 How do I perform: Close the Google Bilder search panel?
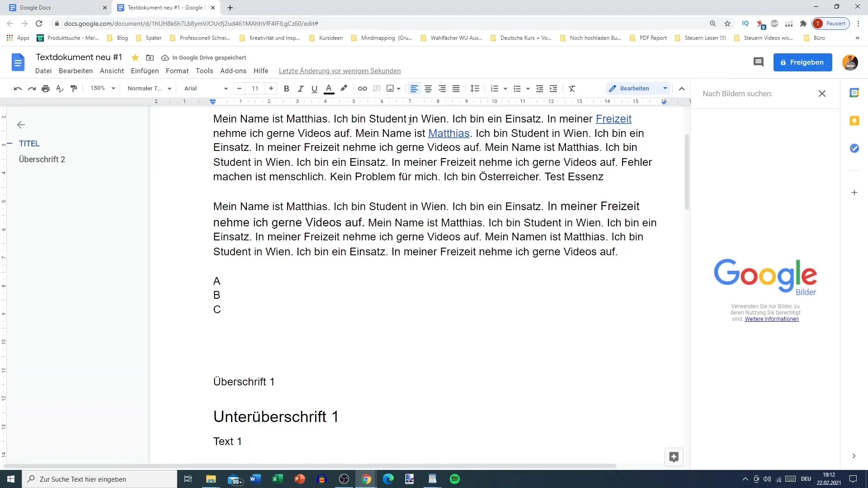coord(822,94)
